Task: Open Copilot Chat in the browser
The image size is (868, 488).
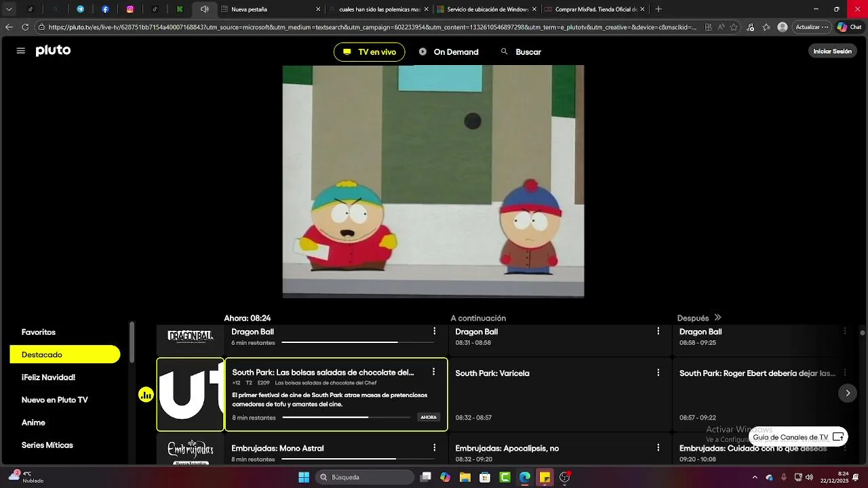Action: 850,27
